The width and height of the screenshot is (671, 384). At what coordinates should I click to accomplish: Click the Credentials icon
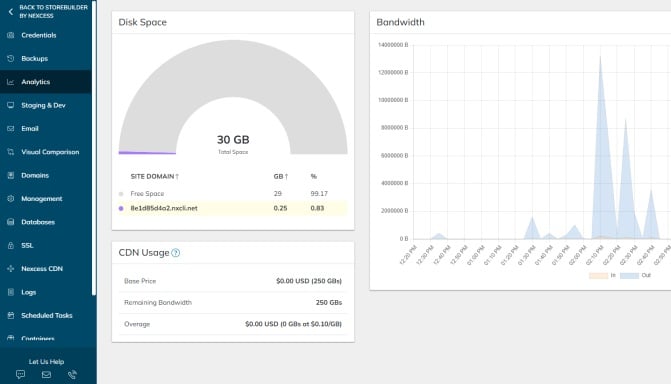[x=11, y=35]
